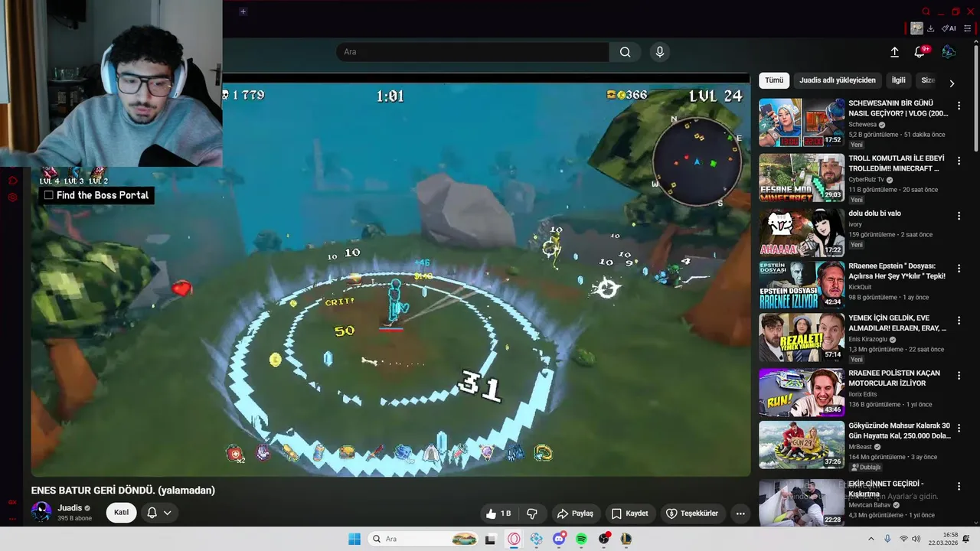Open options menu for SCHEWESANIN BİR GÜNÜ video
This screenshot has width=980, height=551.
pos(959,106)
